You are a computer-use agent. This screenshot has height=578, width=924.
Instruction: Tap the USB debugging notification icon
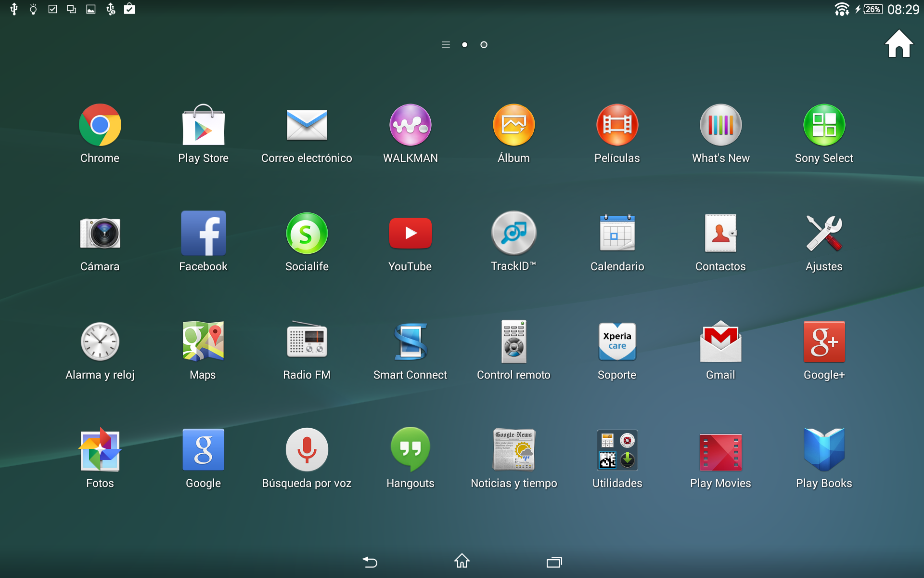coord(111,9)
